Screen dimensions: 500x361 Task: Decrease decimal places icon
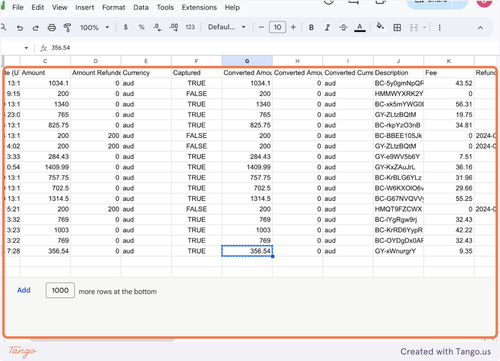[x=157, y=27]
